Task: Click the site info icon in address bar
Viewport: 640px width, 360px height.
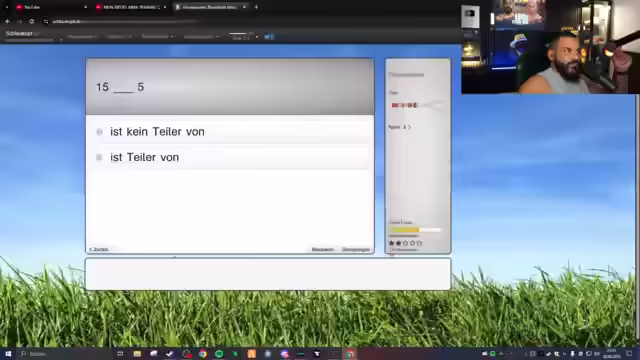Action: click(46, 21)
